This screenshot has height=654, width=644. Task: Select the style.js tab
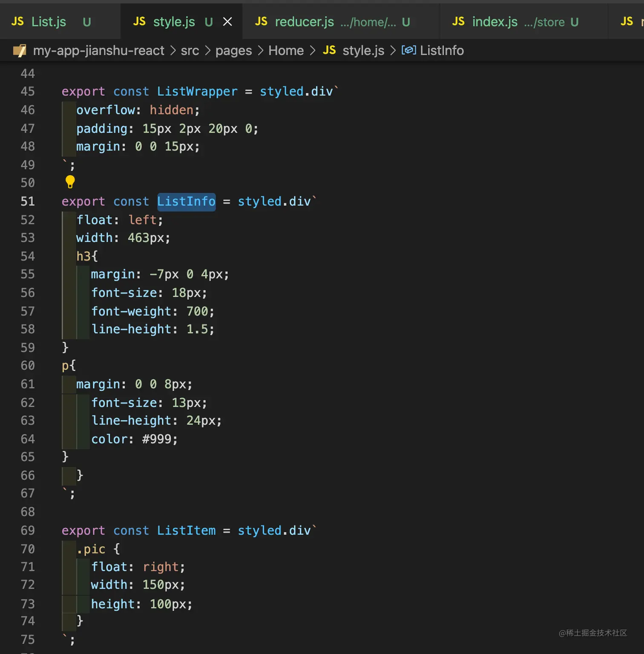click(x=182, y=21)
